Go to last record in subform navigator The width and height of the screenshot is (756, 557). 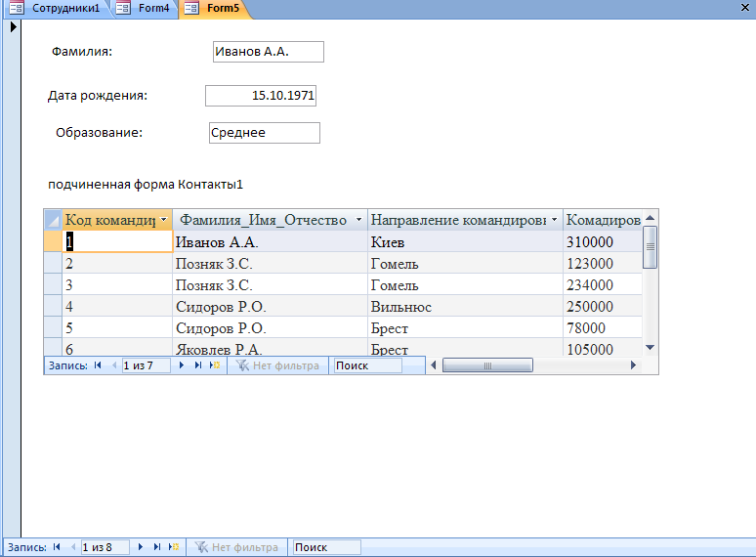(x=198, y=365)
